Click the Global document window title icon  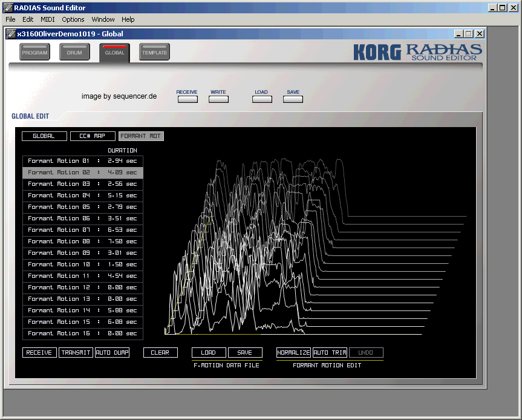(x=11, y=34)
